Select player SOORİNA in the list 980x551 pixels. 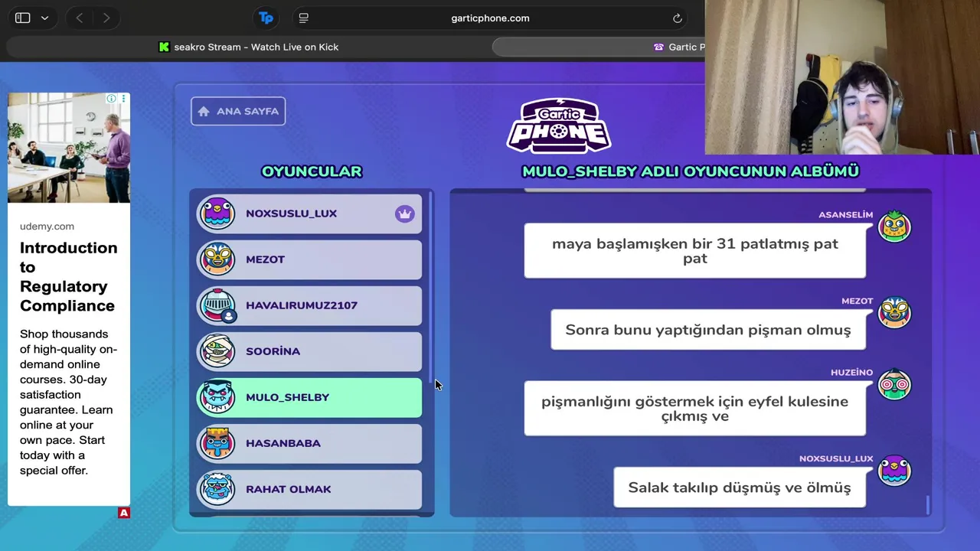309,351
